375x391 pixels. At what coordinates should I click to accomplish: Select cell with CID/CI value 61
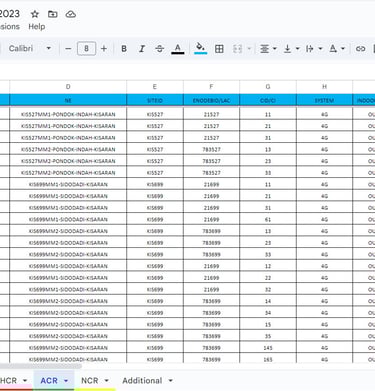[x=268, y=219]
